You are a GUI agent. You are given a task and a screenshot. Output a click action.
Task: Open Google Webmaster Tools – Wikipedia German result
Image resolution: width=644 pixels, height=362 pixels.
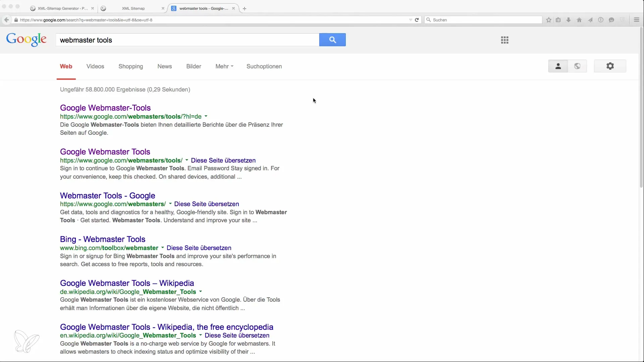click(127, 283)
